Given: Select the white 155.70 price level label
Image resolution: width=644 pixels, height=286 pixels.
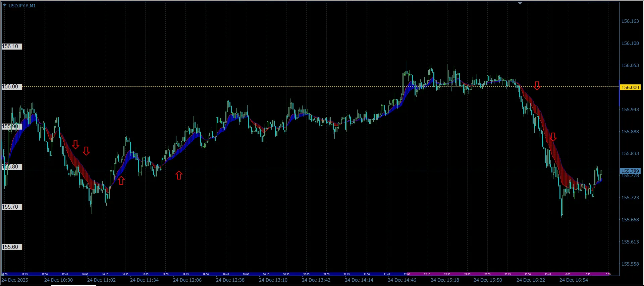Looking at the screenshot, I should (11, 207).
